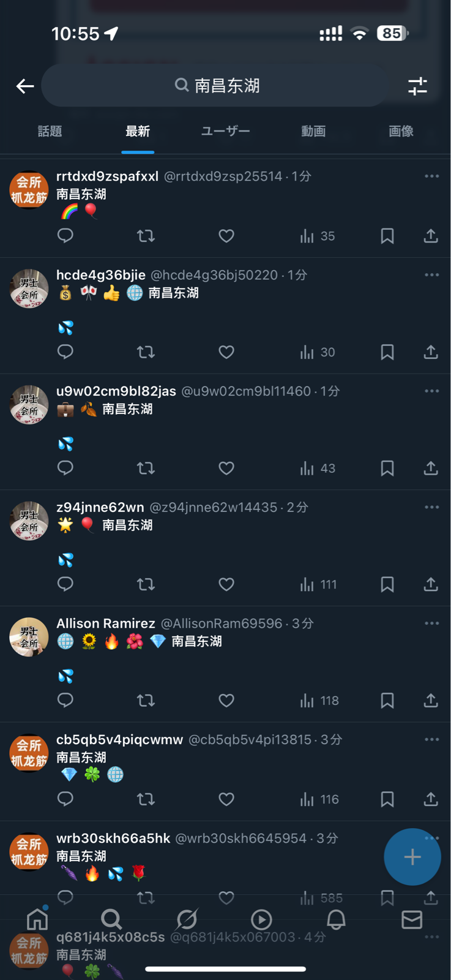This screenshot has width=451, height=980.
Task: Tap the back arrow beside search bar
Action: click(x=25, y=86)
